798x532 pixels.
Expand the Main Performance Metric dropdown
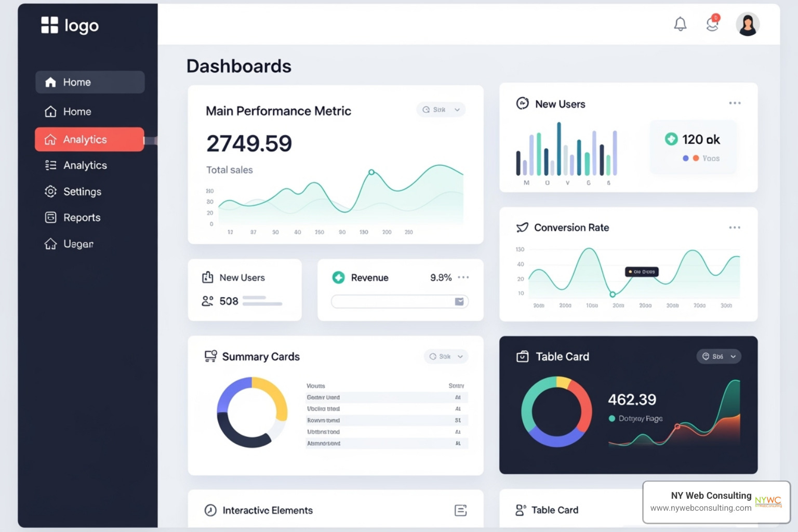[441, 110]
